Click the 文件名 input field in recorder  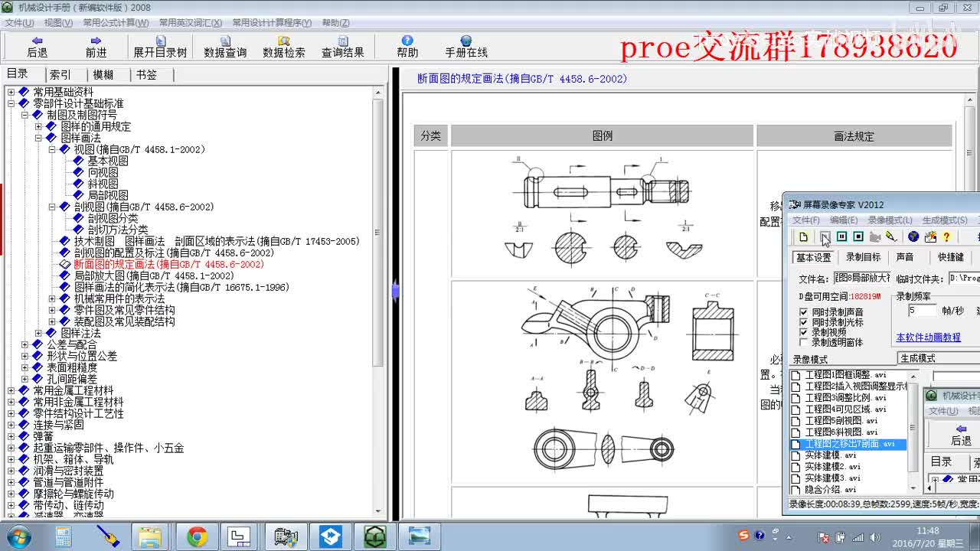(x=861, y=278)
